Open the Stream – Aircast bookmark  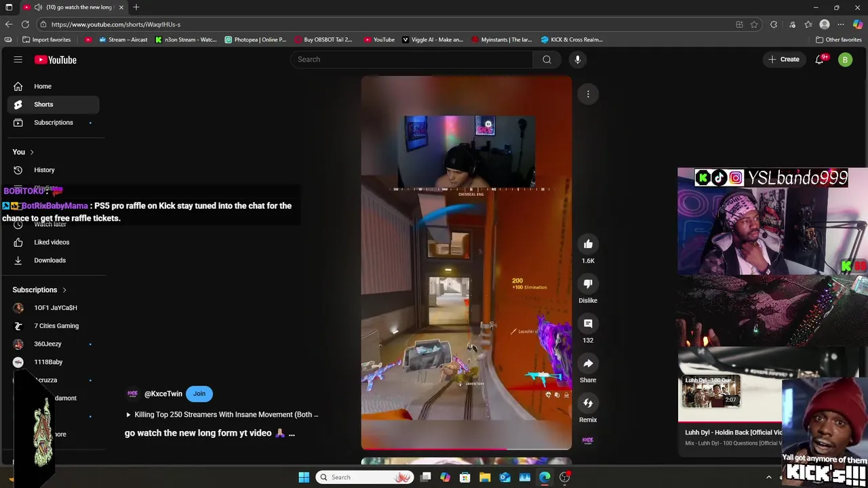123,39
